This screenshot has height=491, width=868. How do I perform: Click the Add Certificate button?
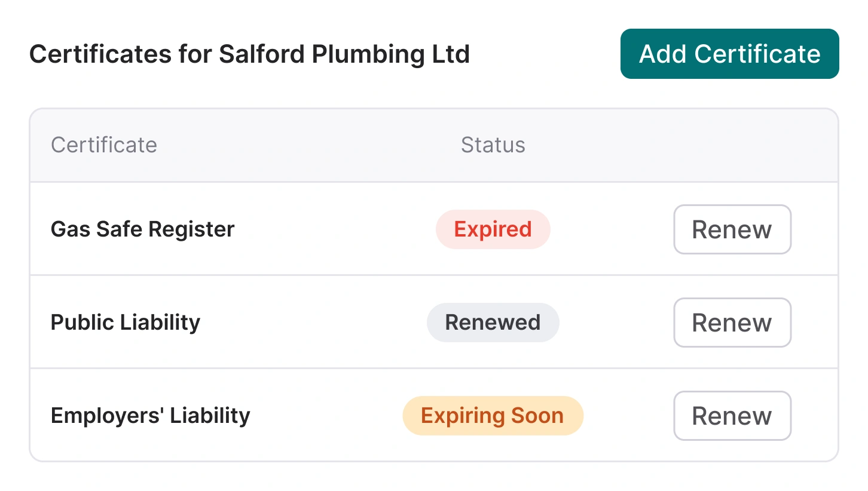729,54
